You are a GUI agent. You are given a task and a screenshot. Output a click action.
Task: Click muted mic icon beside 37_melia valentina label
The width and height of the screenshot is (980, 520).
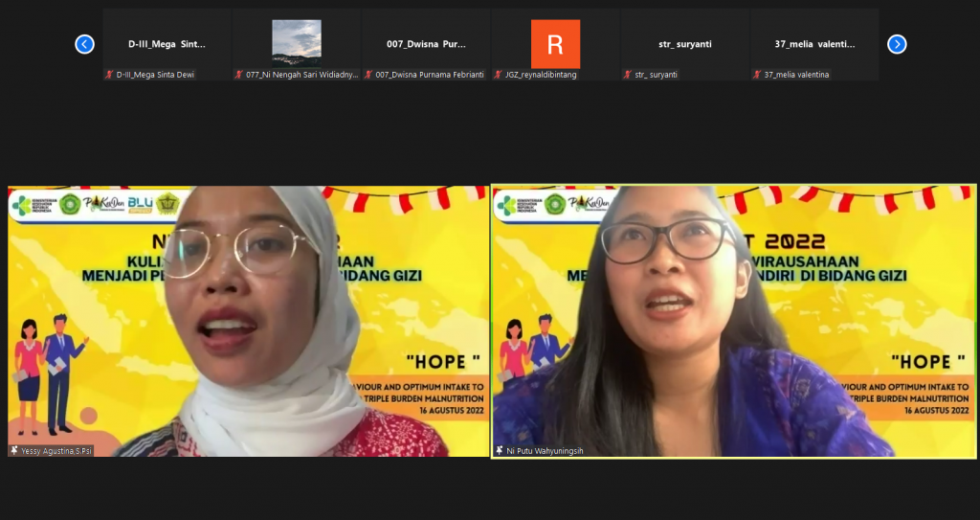pos(757,75)
